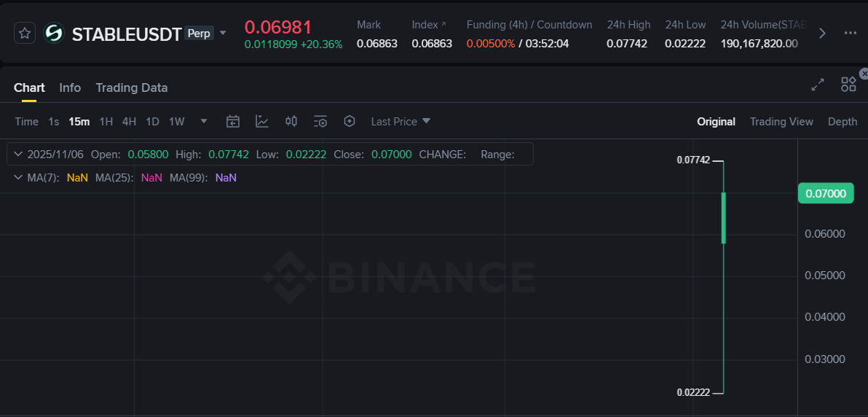Click the funding rate 0.00500% value

[x=491, y=43]
